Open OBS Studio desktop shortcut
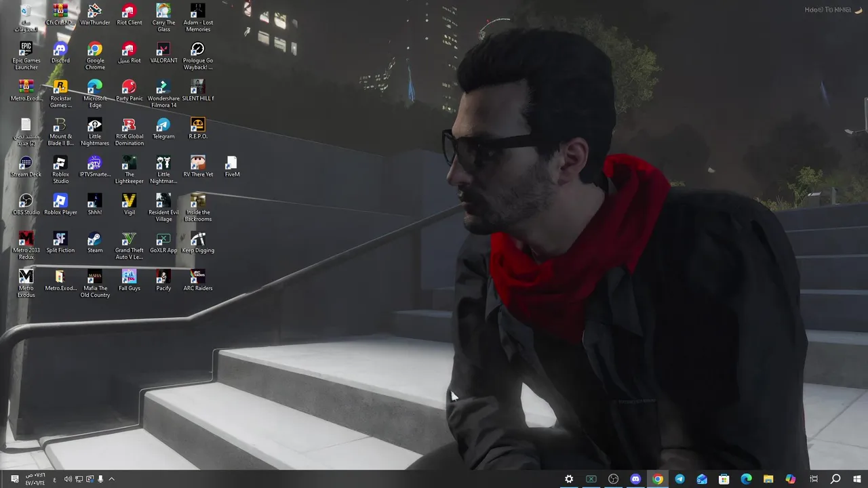 pyautogui.click(x=26, y=205)
